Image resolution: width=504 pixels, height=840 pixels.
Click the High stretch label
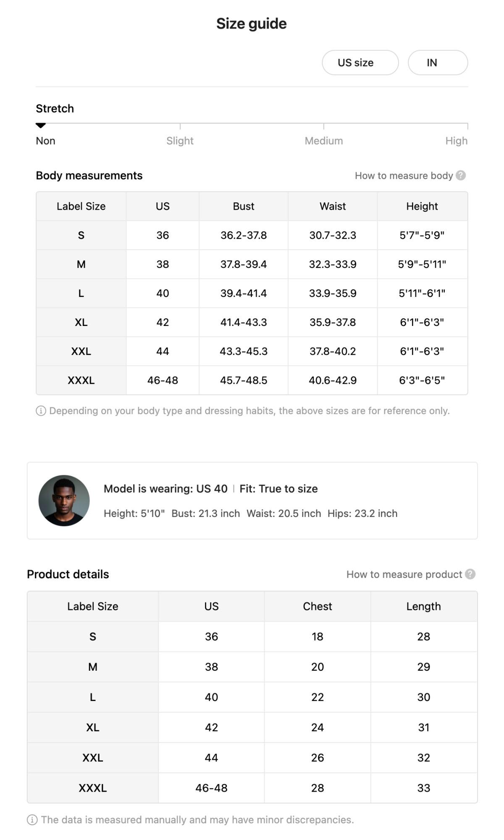pyautogui.click(x=456, y=141)
